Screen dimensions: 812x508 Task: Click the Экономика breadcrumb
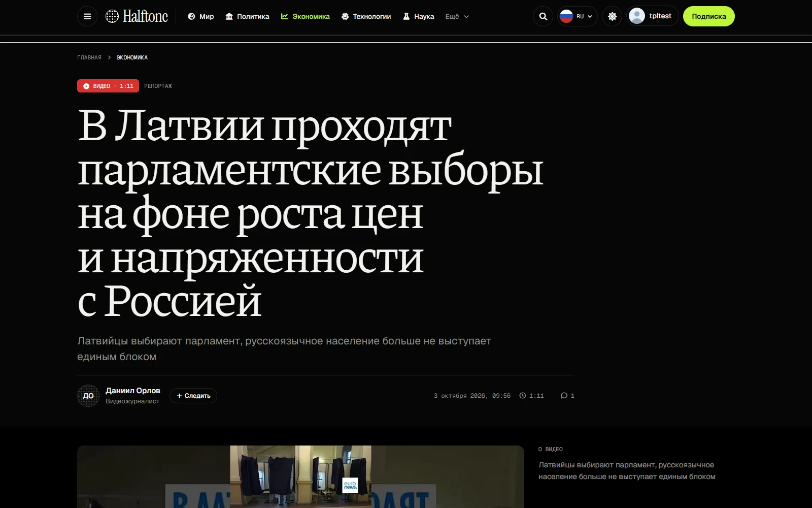pyautogui.click(x=132, y=57)
